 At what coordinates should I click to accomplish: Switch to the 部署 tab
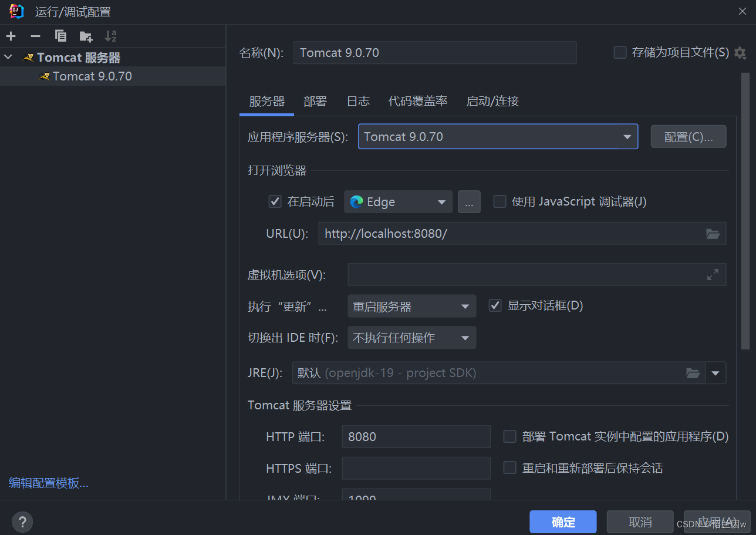pos(315,101)
